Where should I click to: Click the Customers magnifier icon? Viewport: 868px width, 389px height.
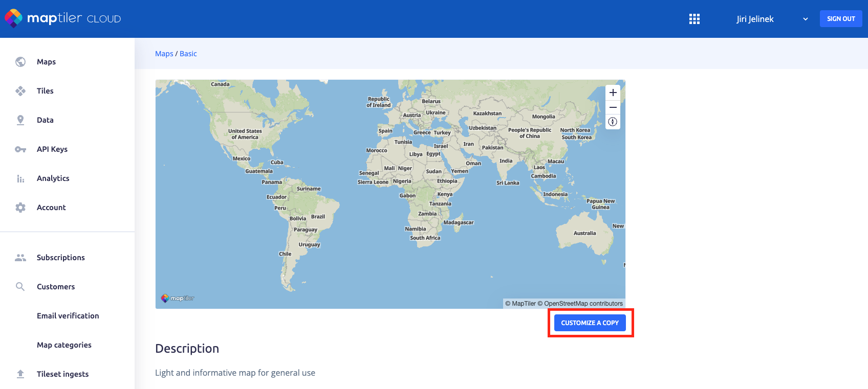20,287
